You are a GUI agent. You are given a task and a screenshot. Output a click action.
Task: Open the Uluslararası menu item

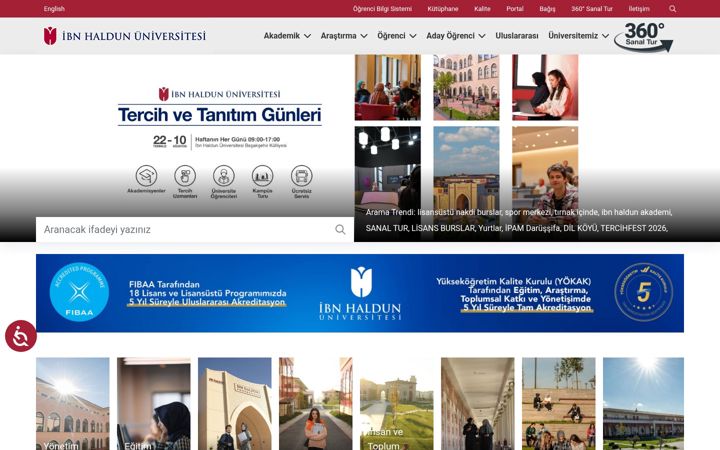pyautogui.click(x=517, y=36)
